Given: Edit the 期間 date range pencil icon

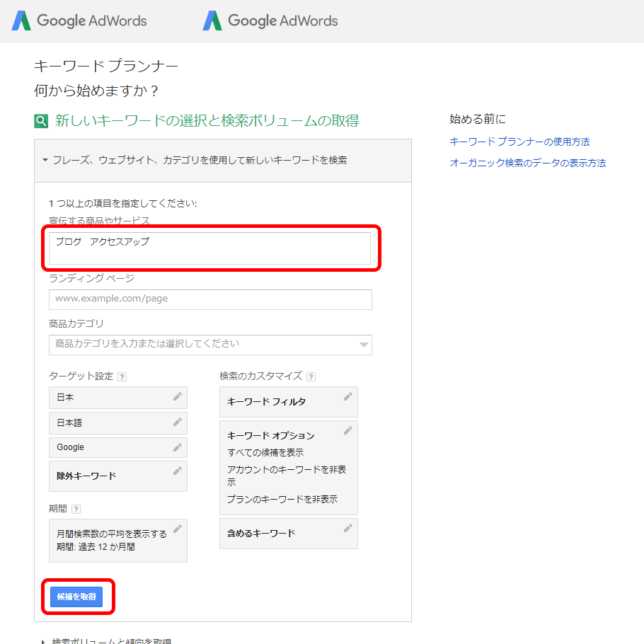Looking at the screenshot, I should point(178,529).
